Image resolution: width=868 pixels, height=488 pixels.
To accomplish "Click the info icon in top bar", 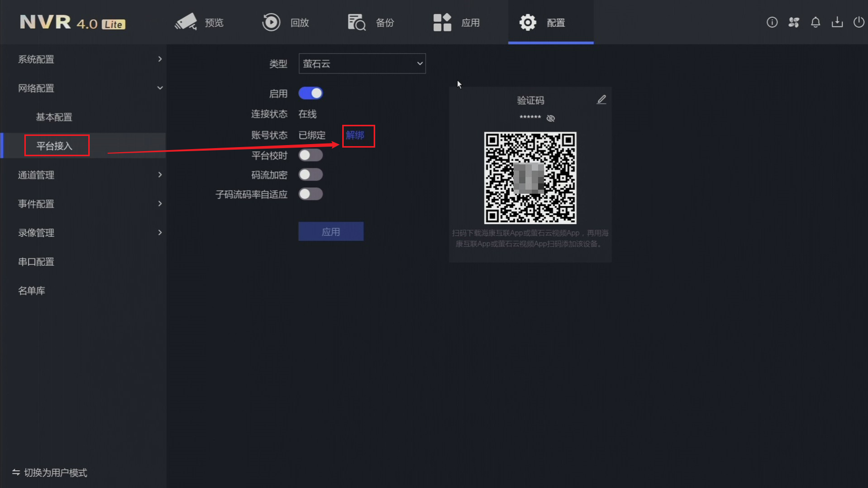I will tap(772, 22).
